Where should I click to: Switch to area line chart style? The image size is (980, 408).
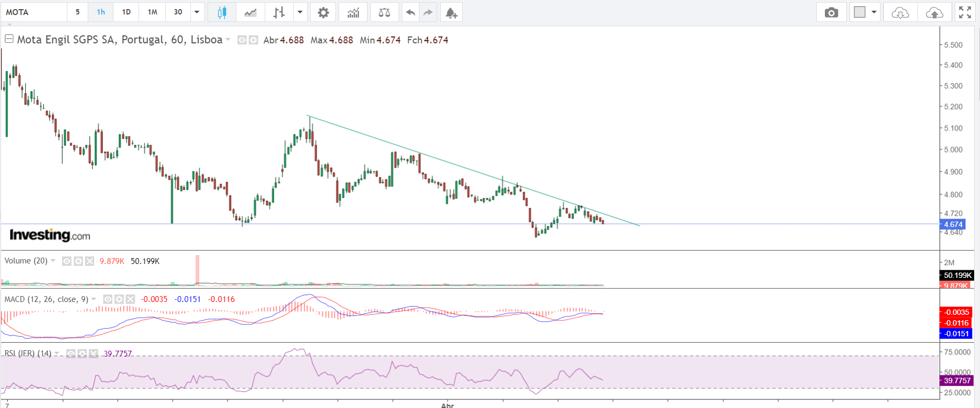250,12
